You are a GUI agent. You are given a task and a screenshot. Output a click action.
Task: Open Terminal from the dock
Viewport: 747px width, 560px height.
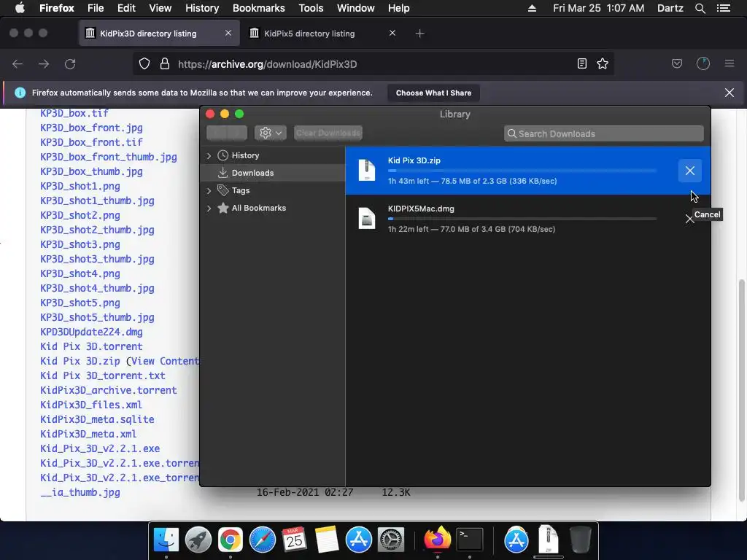[x=470, y=540]
